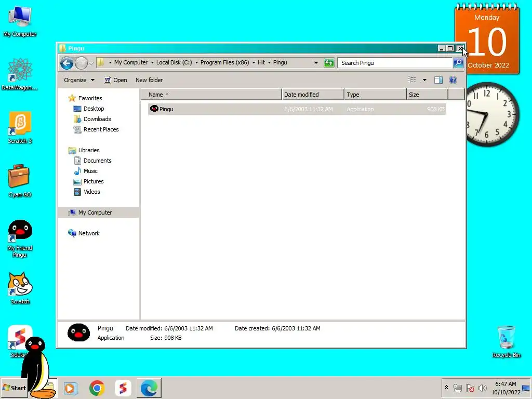Open the Music library

(86, 171)
